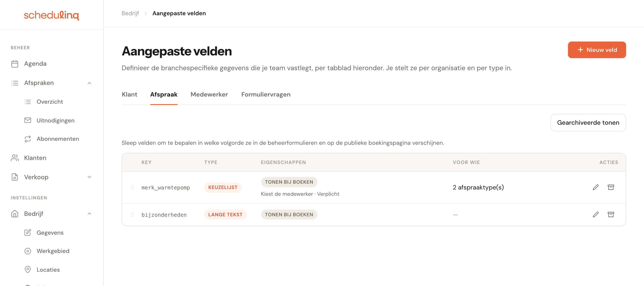Click the Locaties pin icon
This screenshot has height=286, width=644.
coord(28,269)
